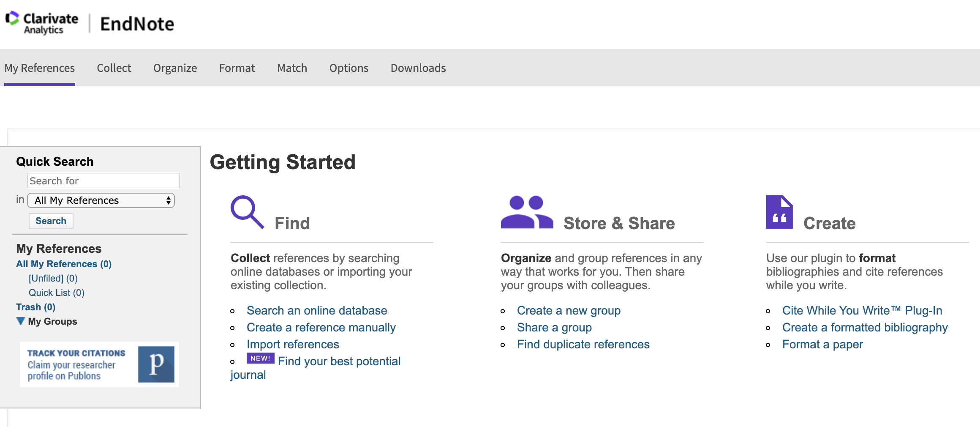
Task: Open the My References tab
Action: 40,68
